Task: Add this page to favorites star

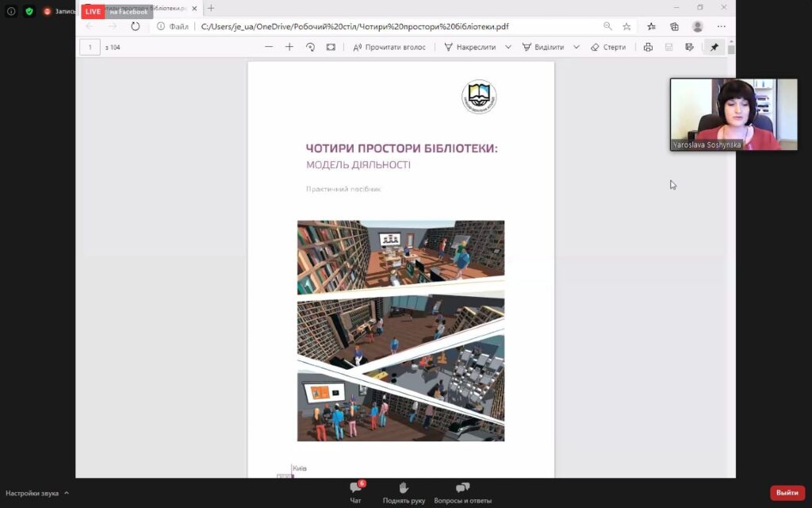Action: (626, 26)
